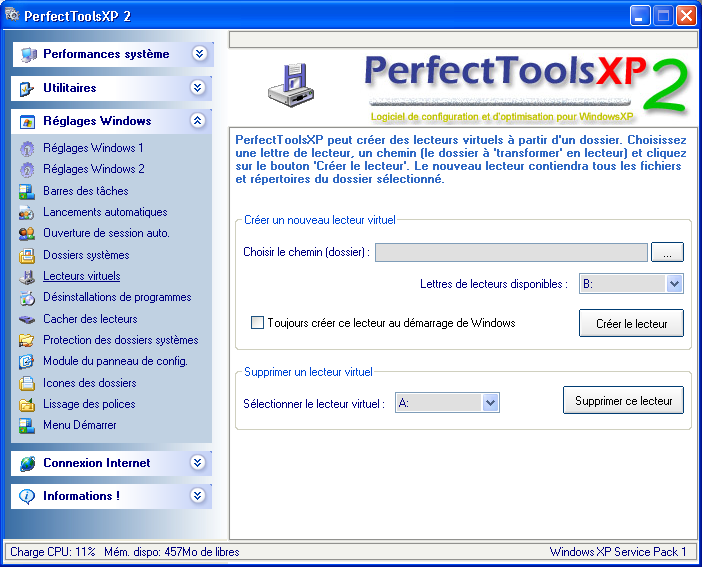Click the Module du panneau de config icon
Image resolution: width=702 pixels, height=567 pixels.
[x=26, y=361]
